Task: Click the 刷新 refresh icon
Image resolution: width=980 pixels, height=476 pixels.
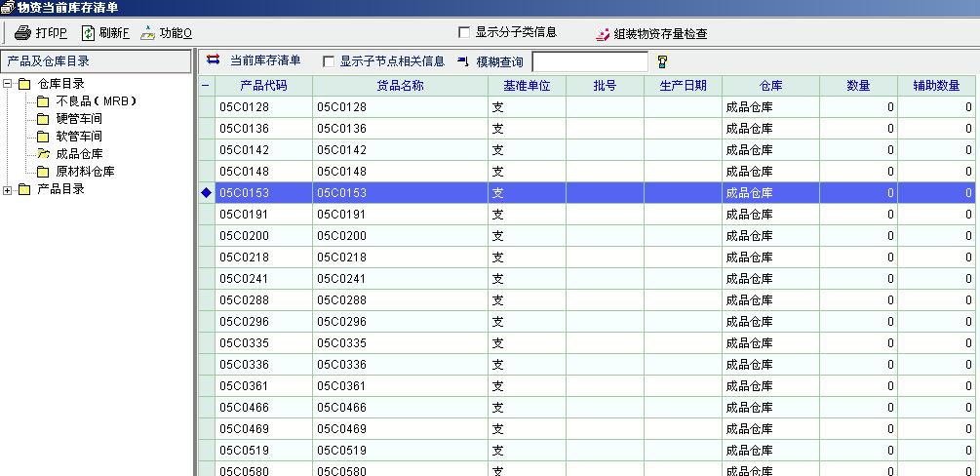Action: [x=88, y=33]
